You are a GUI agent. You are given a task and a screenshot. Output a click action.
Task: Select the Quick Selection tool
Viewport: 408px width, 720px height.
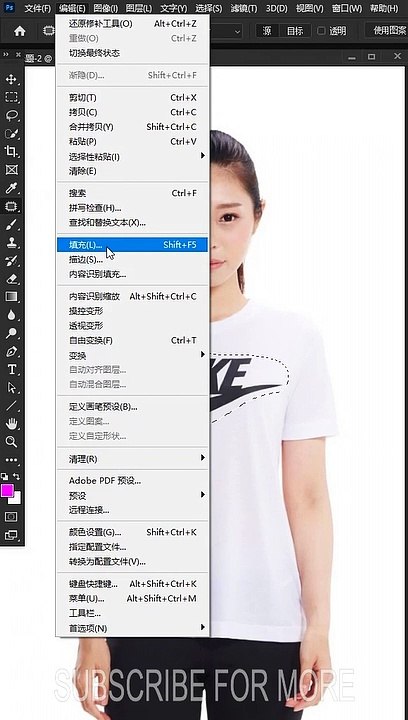pyautogui.click(x=11, y=134)
